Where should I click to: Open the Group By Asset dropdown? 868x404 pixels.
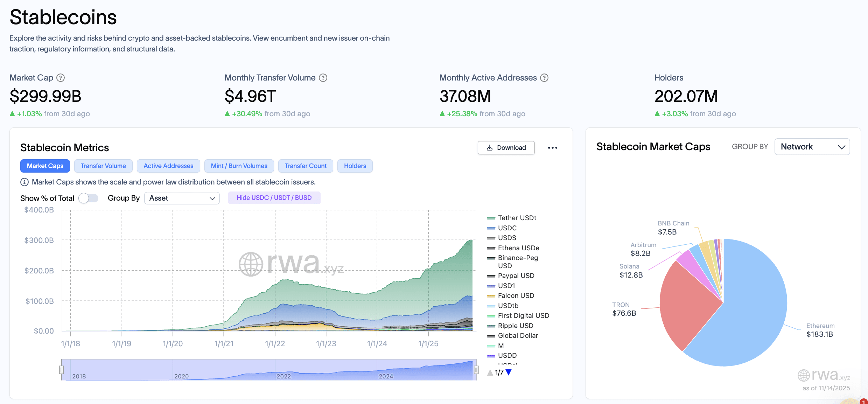tap(182, 198)
